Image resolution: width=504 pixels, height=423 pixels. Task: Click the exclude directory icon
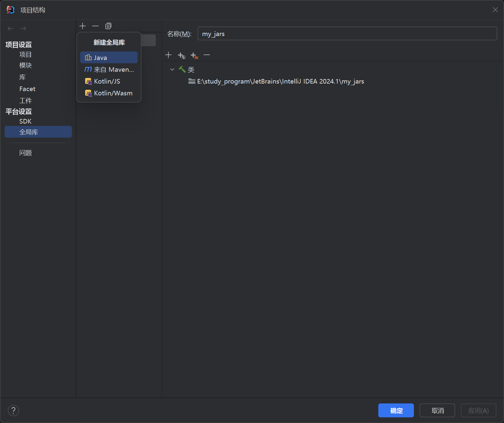(194, 55)
